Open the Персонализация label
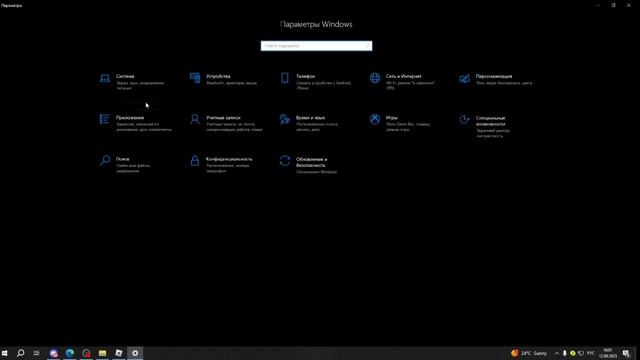Viewport: 640px width, 360px height. (x=494, y=76)
